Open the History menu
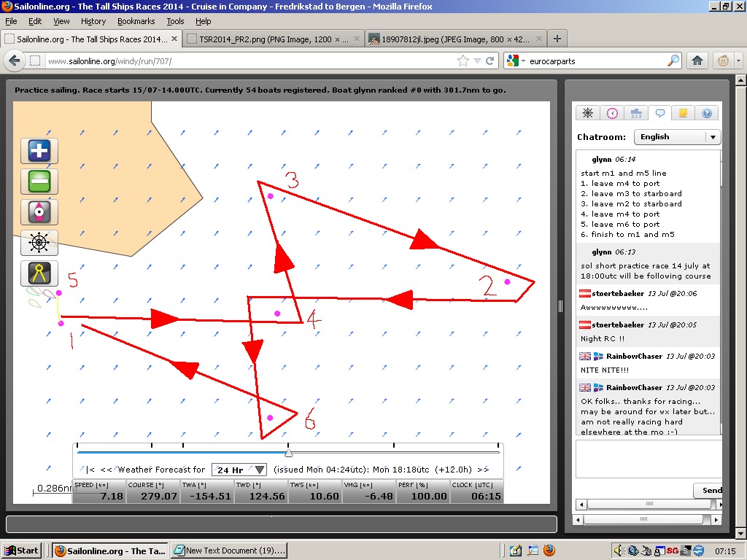 coord(93,21)
